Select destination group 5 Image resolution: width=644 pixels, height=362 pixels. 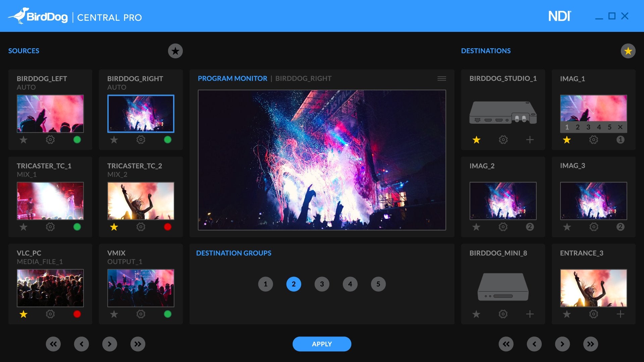378,284
